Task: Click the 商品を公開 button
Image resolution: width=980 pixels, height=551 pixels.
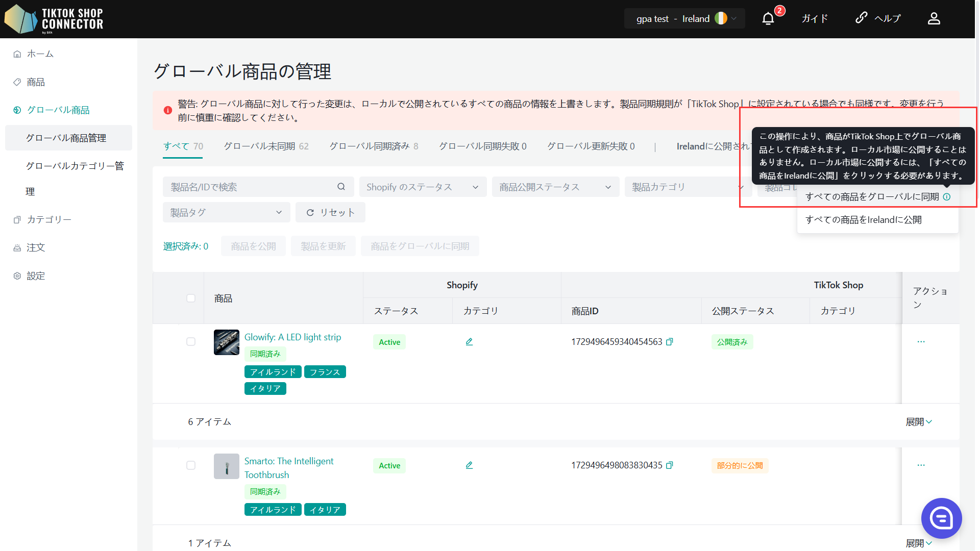Action: point(253,246)
